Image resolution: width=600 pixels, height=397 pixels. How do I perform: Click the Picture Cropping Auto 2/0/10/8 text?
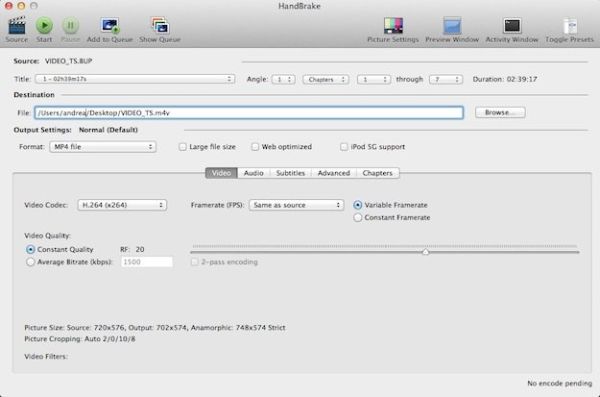pos(80,339)
